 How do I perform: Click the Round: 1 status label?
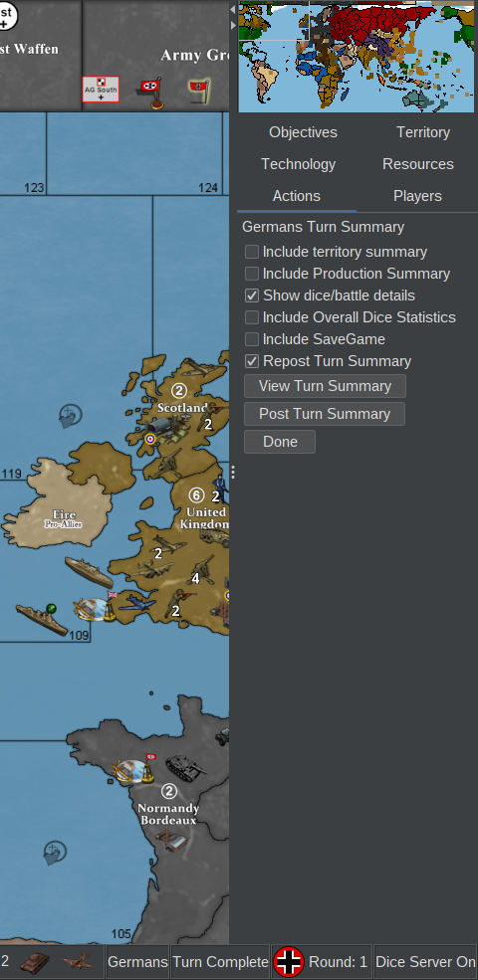tap(338, 962)
